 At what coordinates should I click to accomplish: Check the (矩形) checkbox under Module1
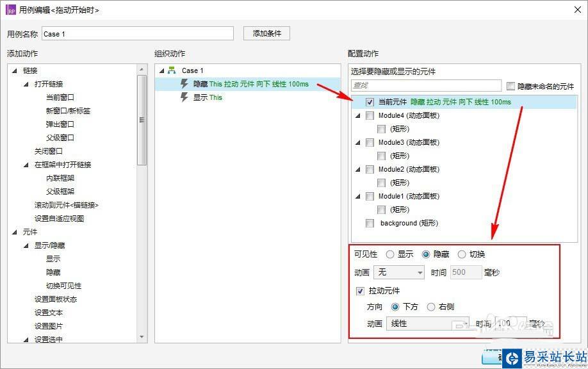tap(381, 209)
